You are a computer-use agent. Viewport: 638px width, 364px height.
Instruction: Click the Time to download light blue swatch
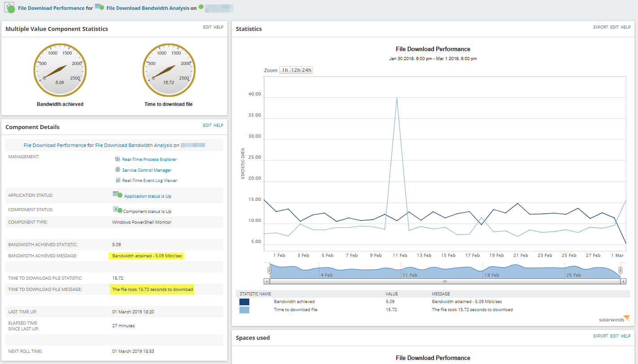coord(244,310)
